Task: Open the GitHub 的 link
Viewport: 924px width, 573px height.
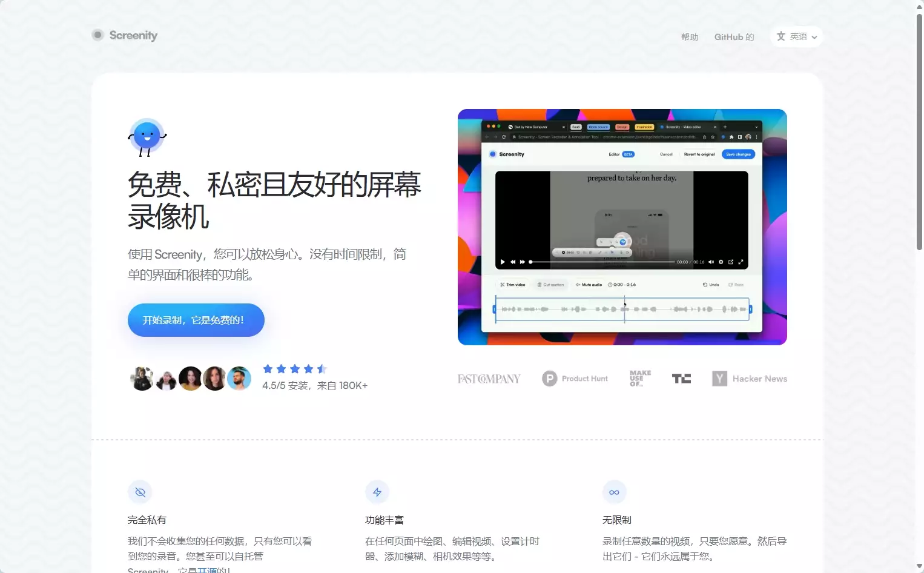Action: (734, 37)
